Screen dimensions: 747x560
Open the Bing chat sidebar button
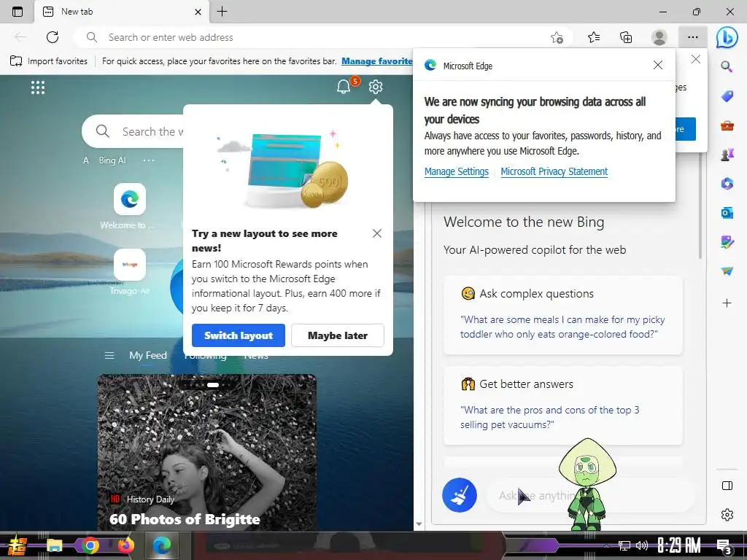[727, 38]
